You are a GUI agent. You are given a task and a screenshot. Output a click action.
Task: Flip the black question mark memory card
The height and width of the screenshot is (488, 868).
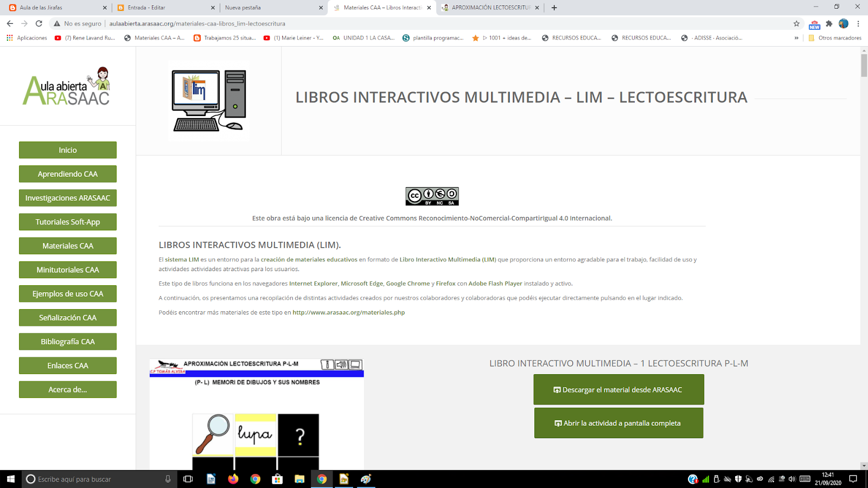pyautogui.click(x=298, y=435)
